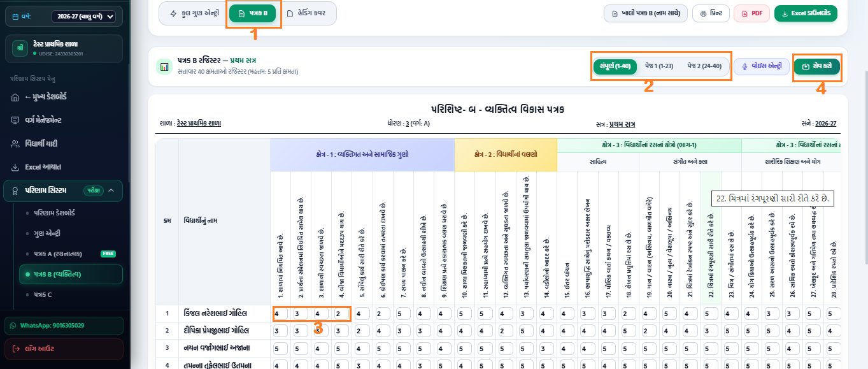This screenshot has width=868, height=369.
Task: Open પત્રક A (રચનાત્મક) in sidebar
Action: [58, 254]
